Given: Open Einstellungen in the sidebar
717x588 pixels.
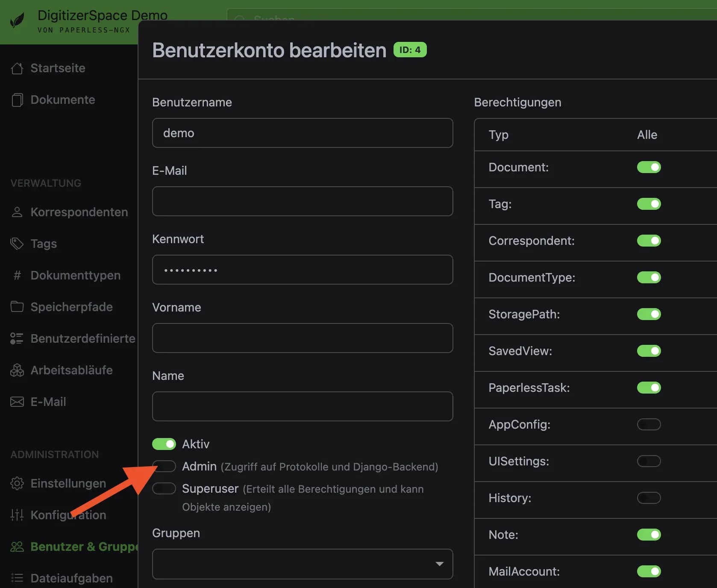Looking at the screenshot, I should pos(68,483).
